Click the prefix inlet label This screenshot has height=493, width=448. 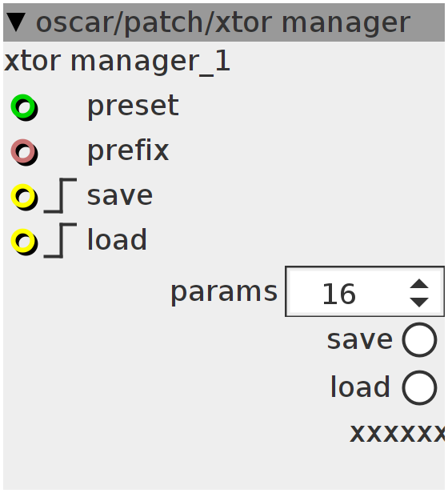coord(128,150)
